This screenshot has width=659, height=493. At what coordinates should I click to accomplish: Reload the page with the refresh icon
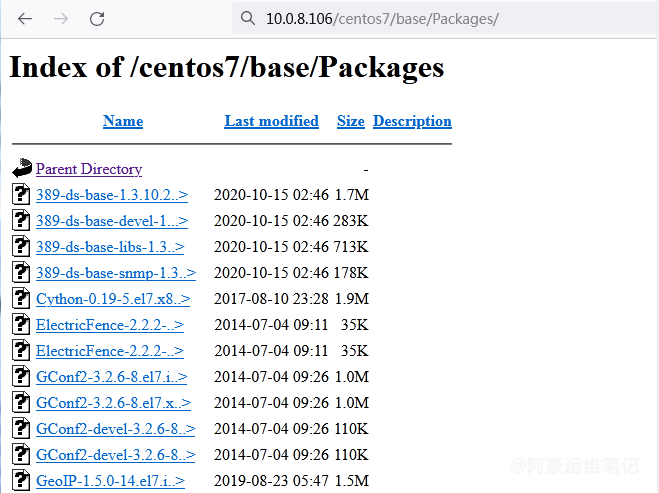click(97, 19)
